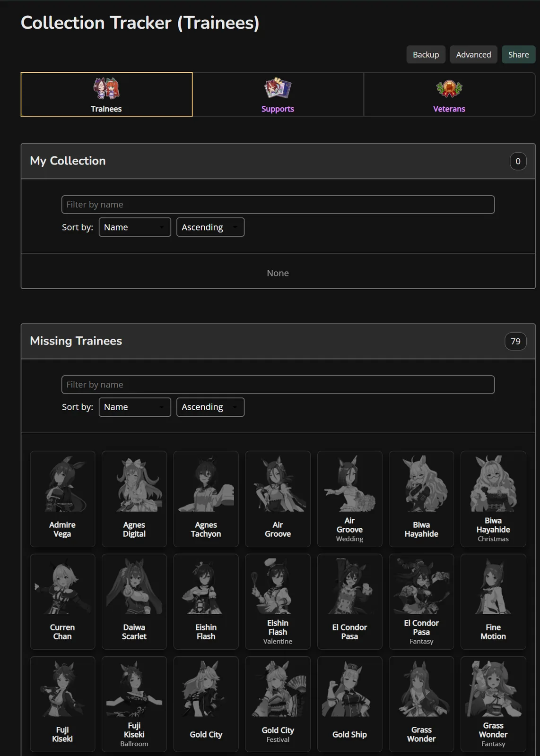
Task: Select the Agnes Digital trainee card
Action: click(x=134, y=499)
